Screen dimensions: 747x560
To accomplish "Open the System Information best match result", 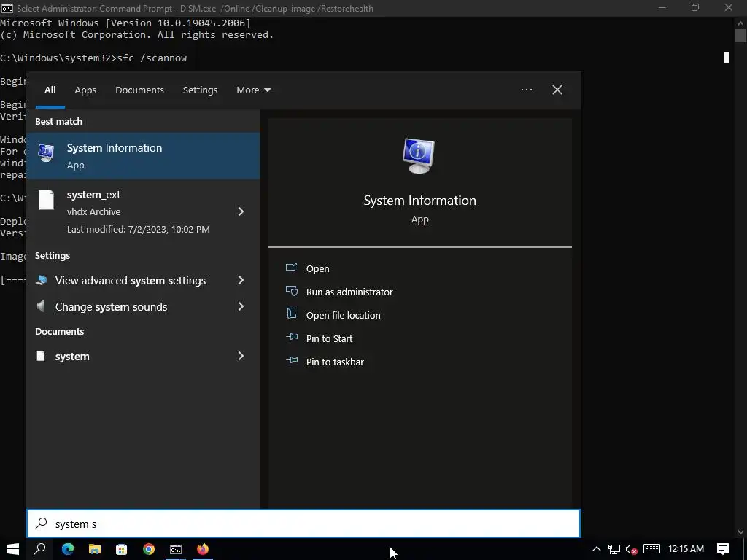I will click(x=143, y=156).
